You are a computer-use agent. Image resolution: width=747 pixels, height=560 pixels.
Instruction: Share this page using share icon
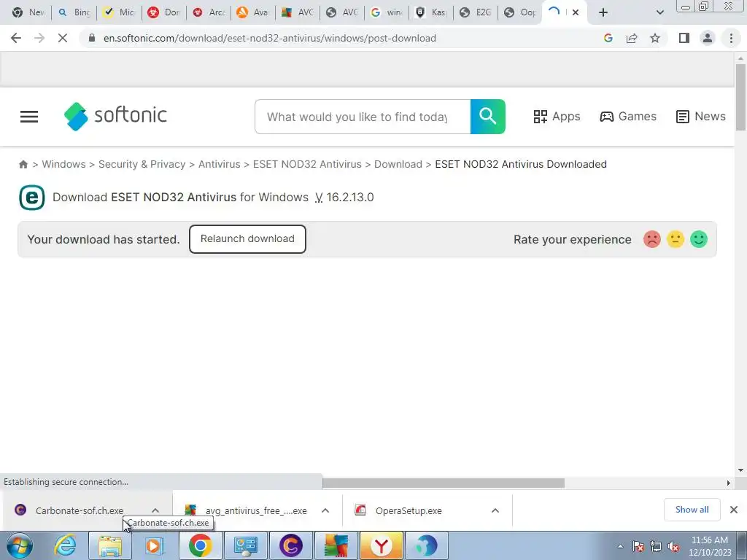point(632,38)
